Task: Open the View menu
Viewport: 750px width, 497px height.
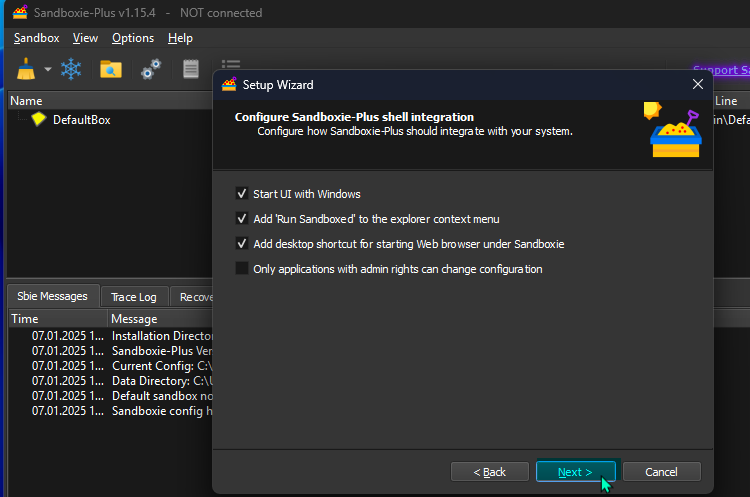Action: [85, 38]
